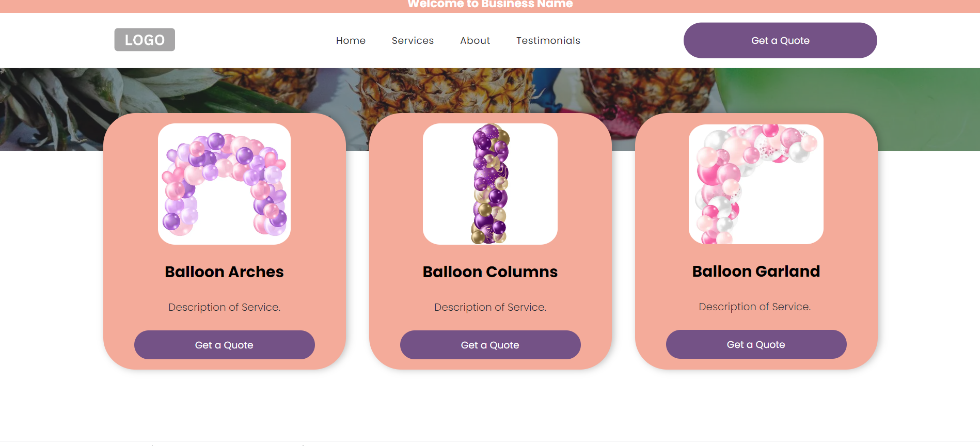The height and width of the screenshot is (446, 980).
Task: Open the Home navigation link
Action: [351, 40]
